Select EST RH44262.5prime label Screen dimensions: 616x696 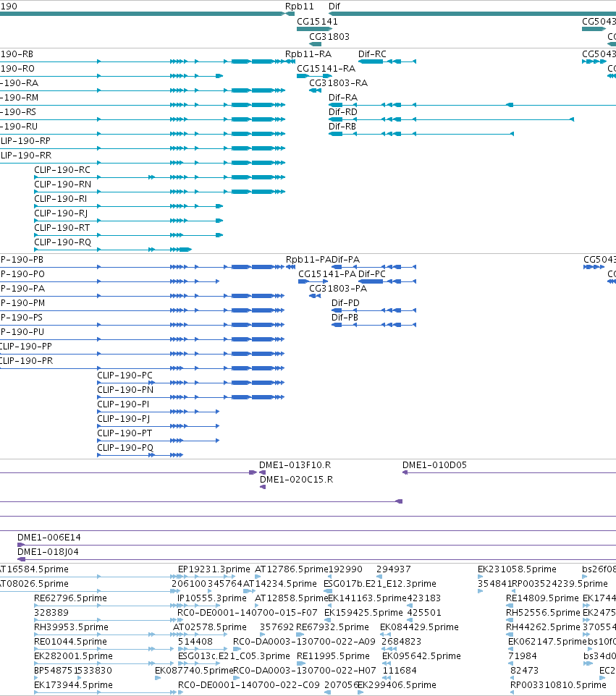[543, 627]
